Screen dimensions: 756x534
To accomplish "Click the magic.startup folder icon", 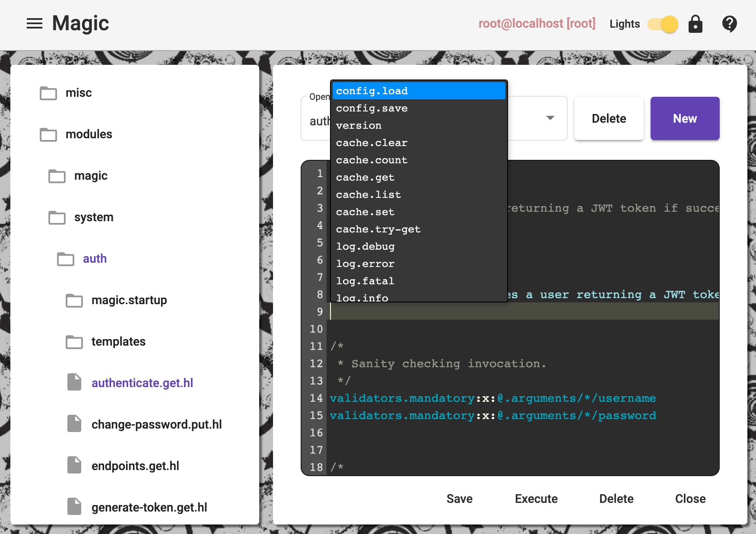I will [74, 301].
